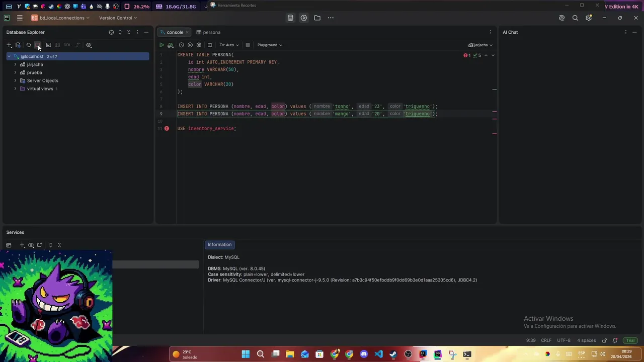Open editor tabs more-options menu

[x=491, y=32]
